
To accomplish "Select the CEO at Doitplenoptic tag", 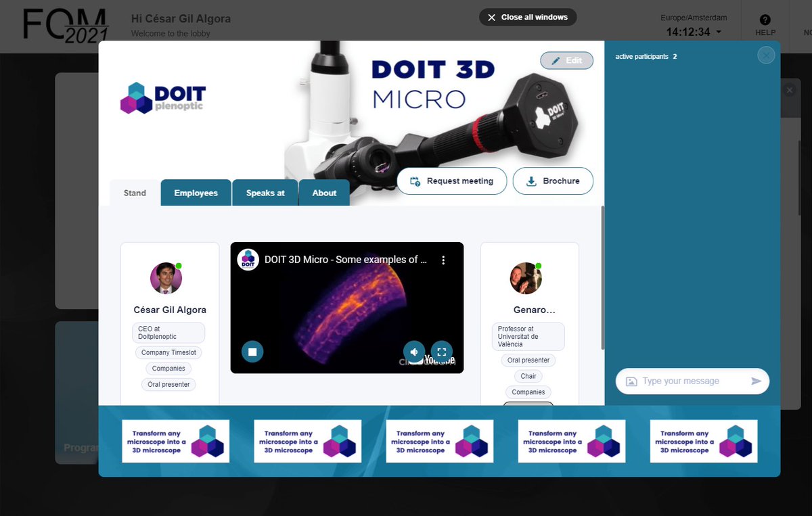I will (x=168, y=333).
